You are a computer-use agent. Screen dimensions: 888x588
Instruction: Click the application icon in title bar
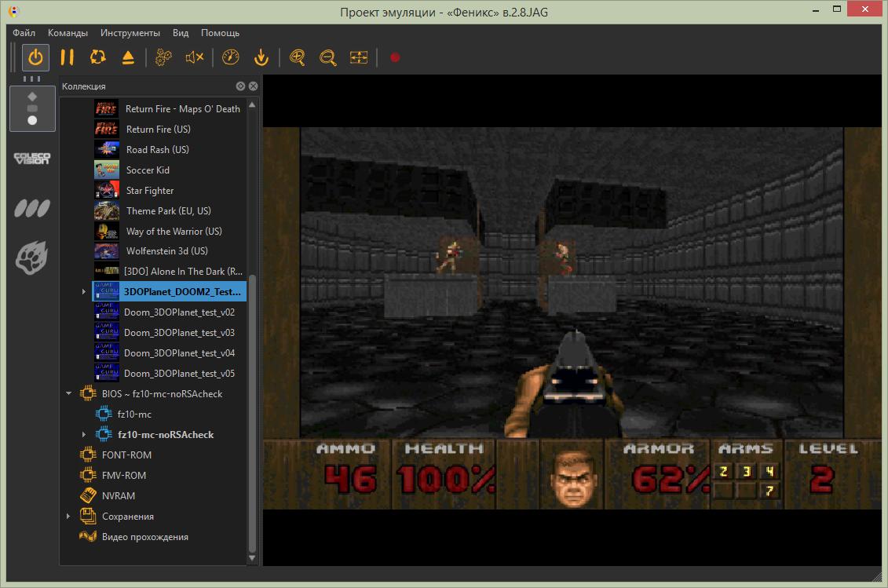(13, 11)
